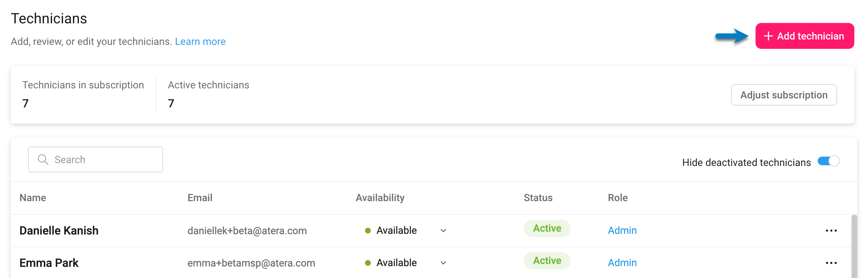Click the Status column header
The width and height of the screenshot is (868, 278).
point(538,198)
